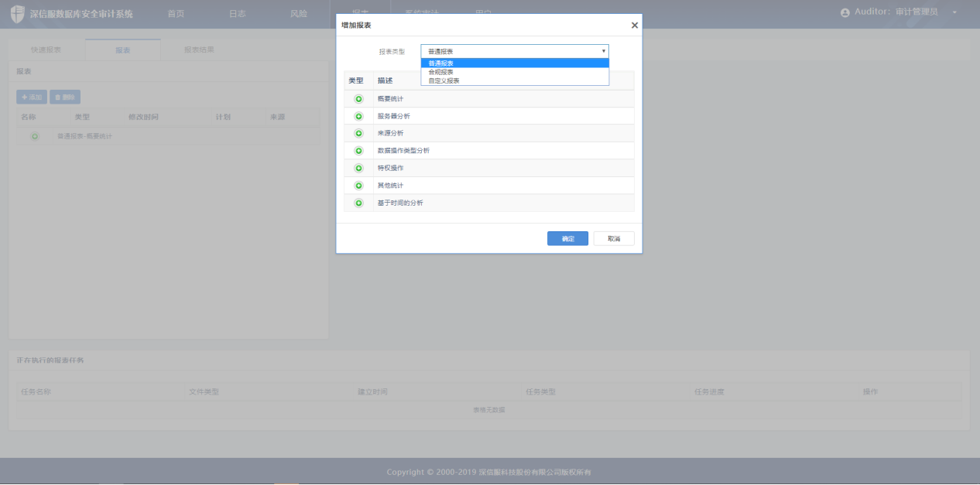Close the 增加报表 dialog with the X
The width and height of the screenshot is (980, 485).
pyautogui.click(x=635, y=26)
